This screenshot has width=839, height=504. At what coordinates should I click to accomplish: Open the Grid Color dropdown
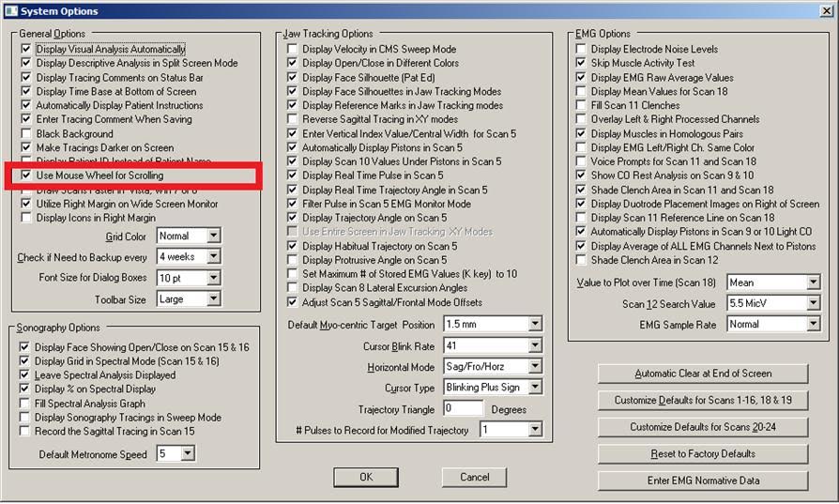coord(212,237)
